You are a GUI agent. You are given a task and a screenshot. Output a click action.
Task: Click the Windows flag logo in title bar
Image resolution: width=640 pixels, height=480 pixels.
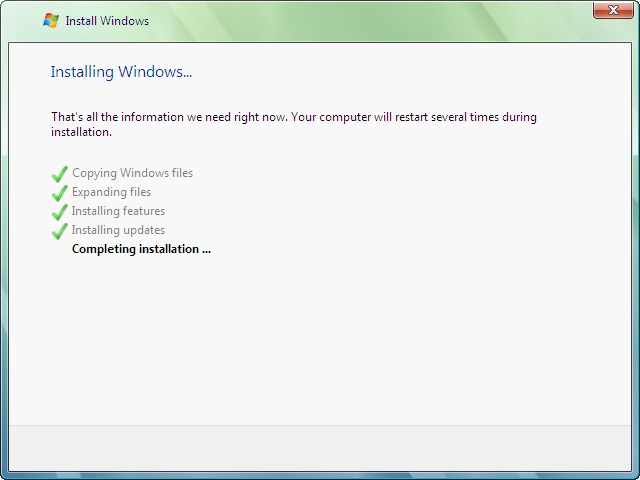[51, 20]
